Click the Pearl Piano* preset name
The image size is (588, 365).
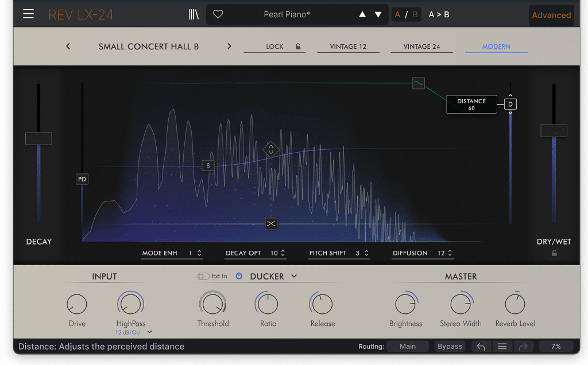(287, 14)
